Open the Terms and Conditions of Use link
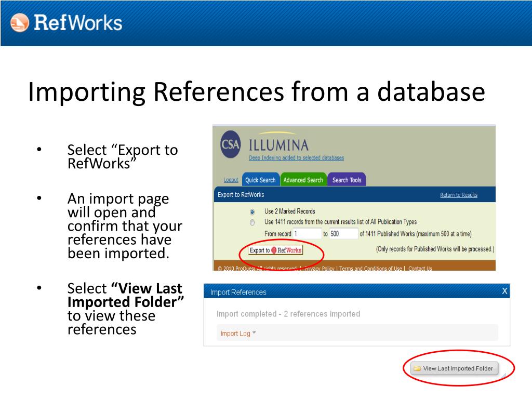This screenshot has width=532, height=399. pyautogui.click(x=370, y=269)
